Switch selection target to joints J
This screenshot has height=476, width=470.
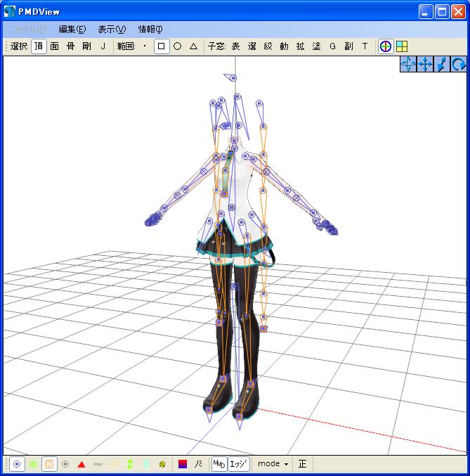coord(103,46)
